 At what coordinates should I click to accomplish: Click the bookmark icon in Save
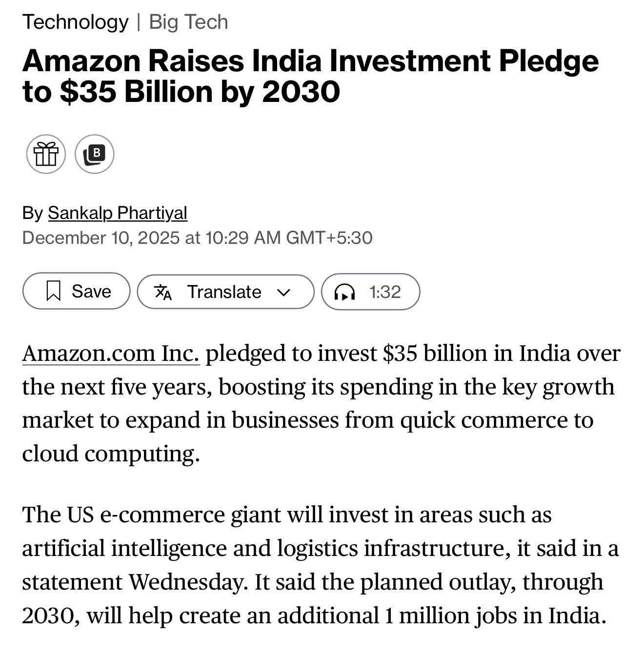[53, 291]
